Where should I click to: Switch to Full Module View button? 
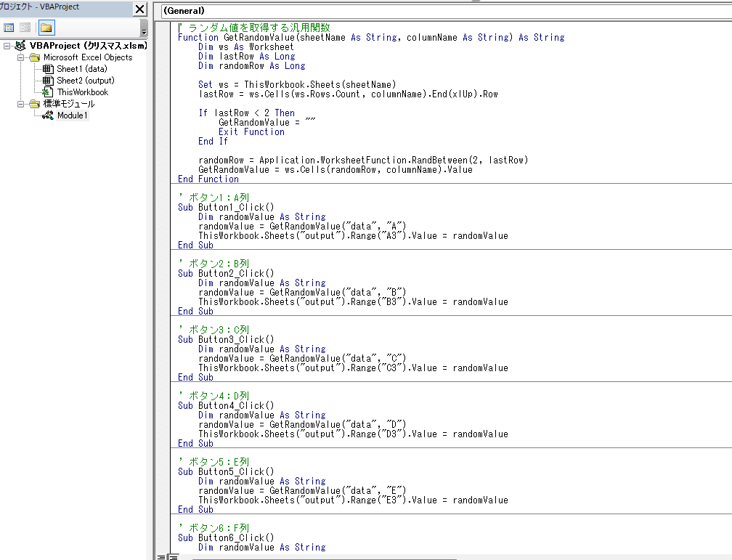click(x=173, y=556)
